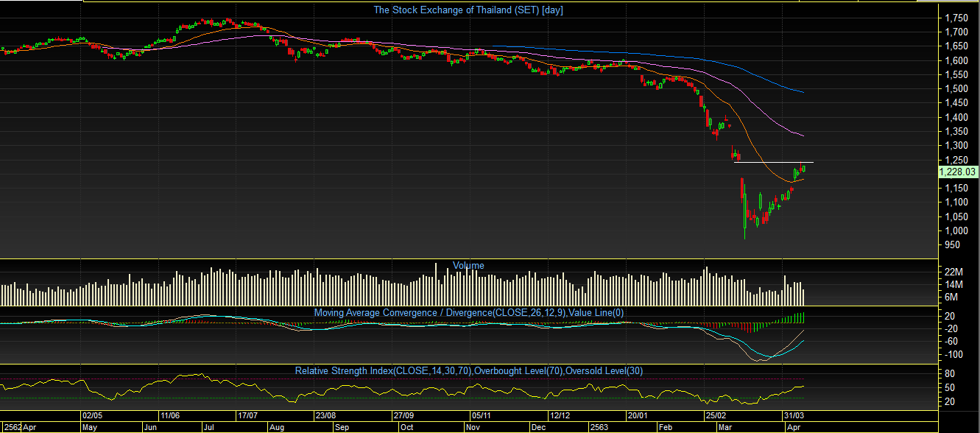Click the 11/06 date label on the time axis

[x=171, y=415]
